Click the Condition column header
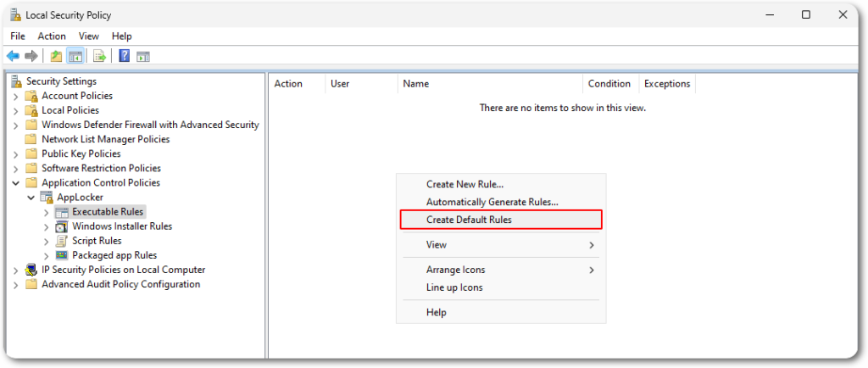868x368 pixels. point(609,84)
